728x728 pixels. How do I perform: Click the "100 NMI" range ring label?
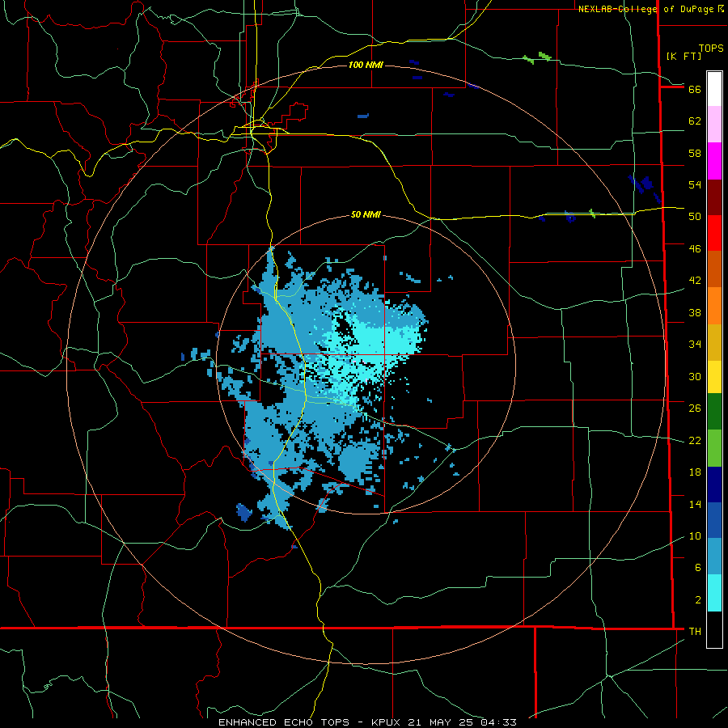pyautogui.click(x=366, y=65)
